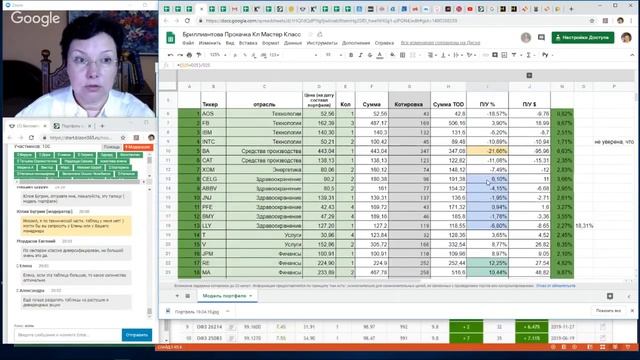Open the Справка menu
Screen dimensions: 640x360
(x=384, y=43)
